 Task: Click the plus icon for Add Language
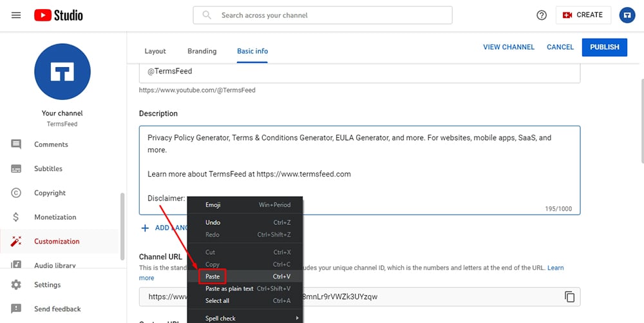145,228
